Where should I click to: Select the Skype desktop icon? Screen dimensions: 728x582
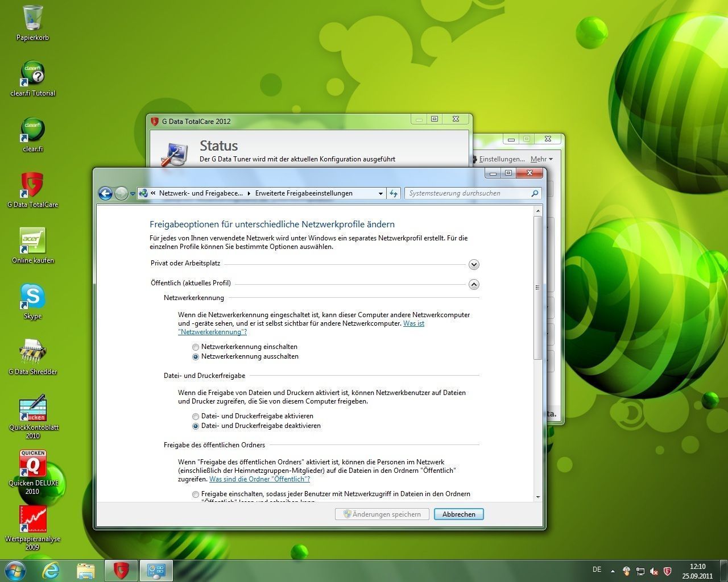[32, 301]
